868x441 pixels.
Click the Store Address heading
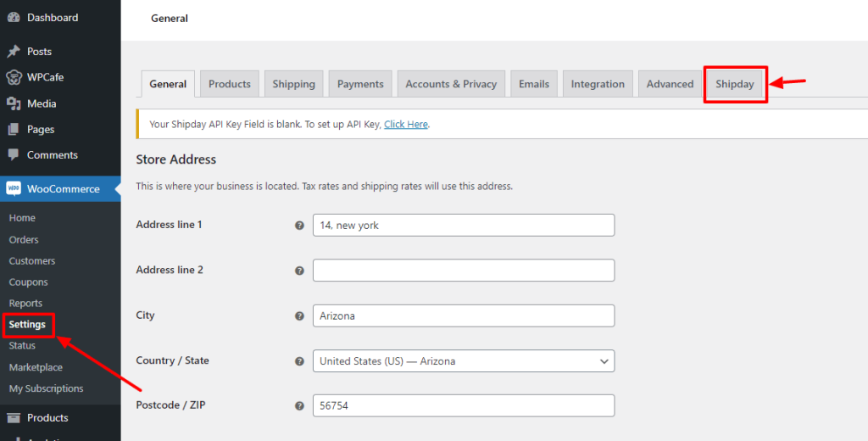[176, 159]
